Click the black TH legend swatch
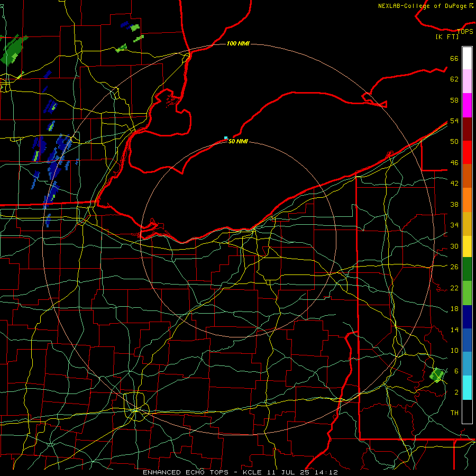 (x=467, y=411)
